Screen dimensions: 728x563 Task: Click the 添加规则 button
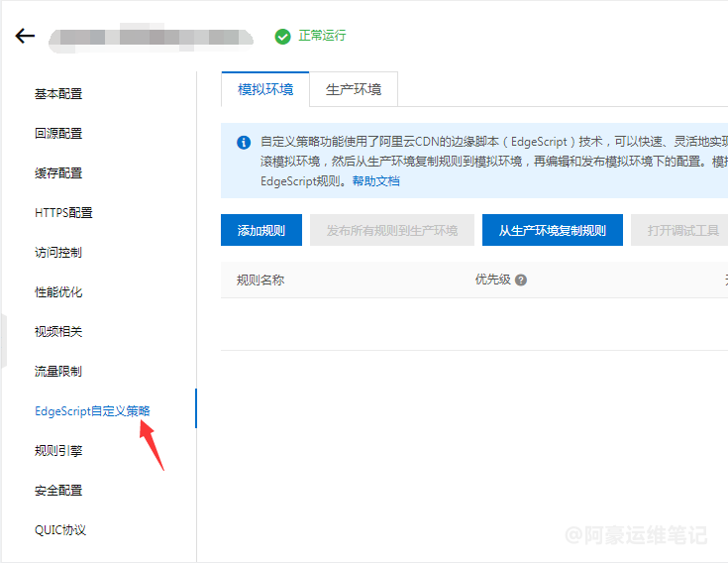click(260, 230)
